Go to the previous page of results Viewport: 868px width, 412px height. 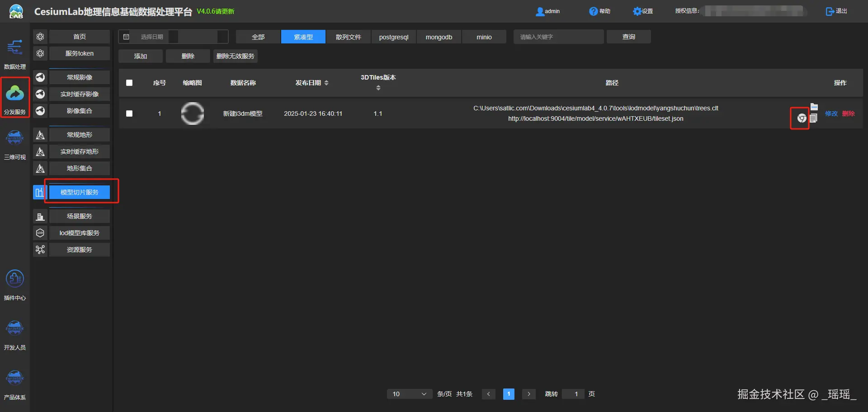(x=489, y=394)
